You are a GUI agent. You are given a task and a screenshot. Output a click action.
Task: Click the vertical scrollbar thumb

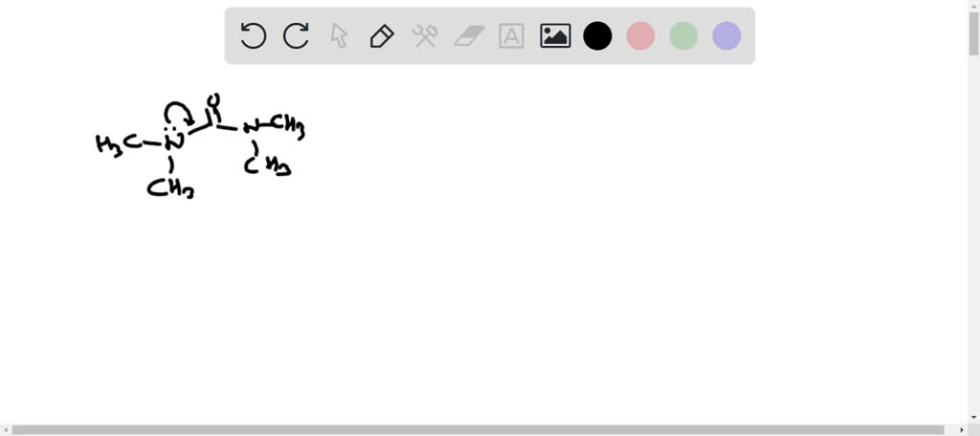[973, 33]
